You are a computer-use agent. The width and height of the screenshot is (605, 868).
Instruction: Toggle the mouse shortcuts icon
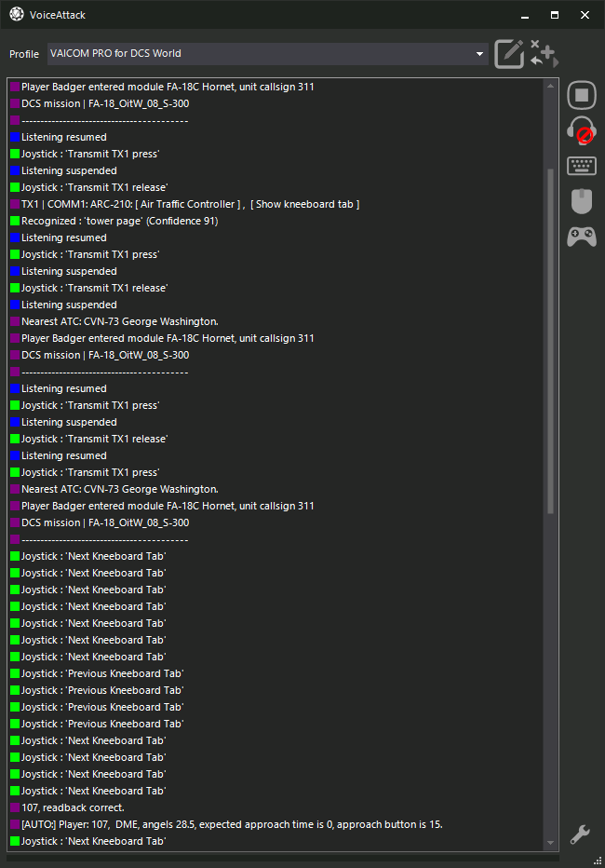click(x=581, y=201)
